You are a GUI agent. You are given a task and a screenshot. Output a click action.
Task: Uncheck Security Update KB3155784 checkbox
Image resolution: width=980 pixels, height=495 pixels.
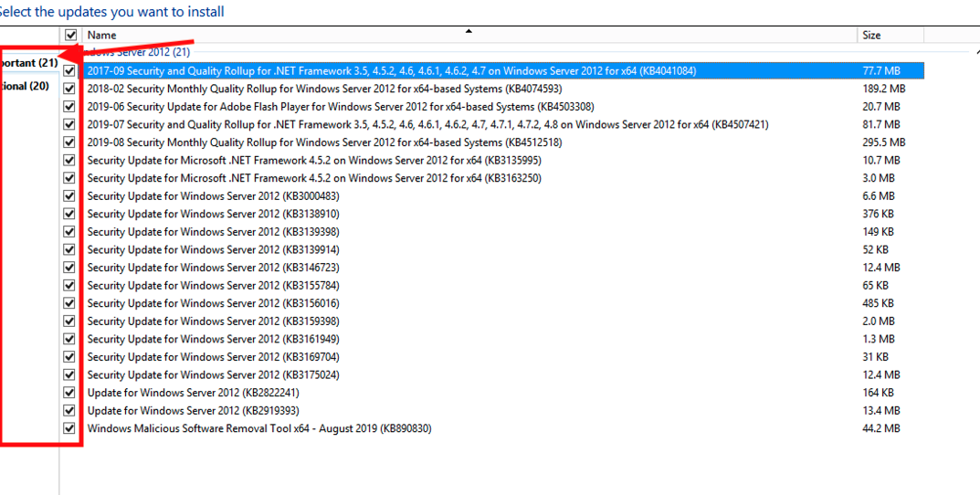[69, 286]
